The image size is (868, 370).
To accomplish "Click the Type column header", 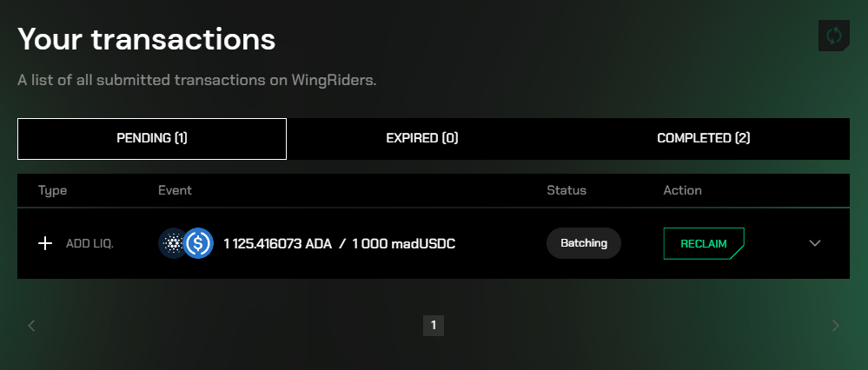I will coord(53,190).
